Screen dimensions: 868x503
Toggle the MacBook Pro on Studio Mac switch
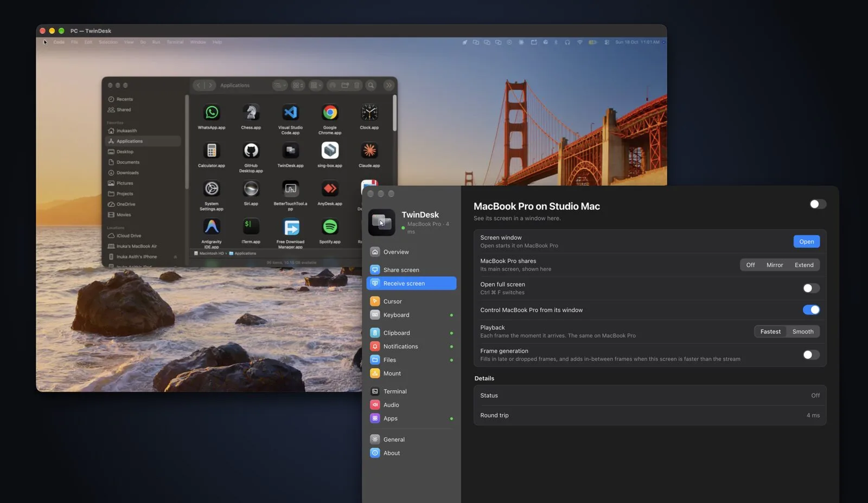pos(818,204)
